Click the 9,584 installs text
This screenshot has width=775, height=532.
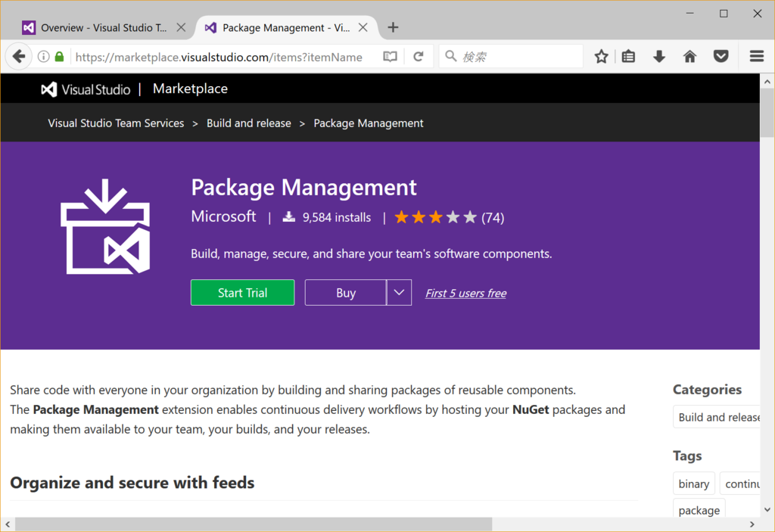tap(337, 217)
